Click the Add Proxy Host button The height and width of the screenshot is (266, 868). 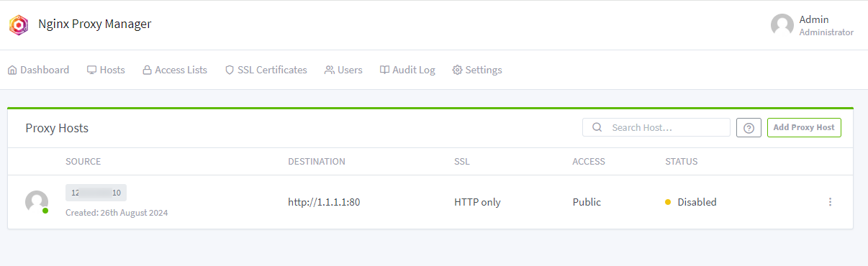tap(804, 128)
